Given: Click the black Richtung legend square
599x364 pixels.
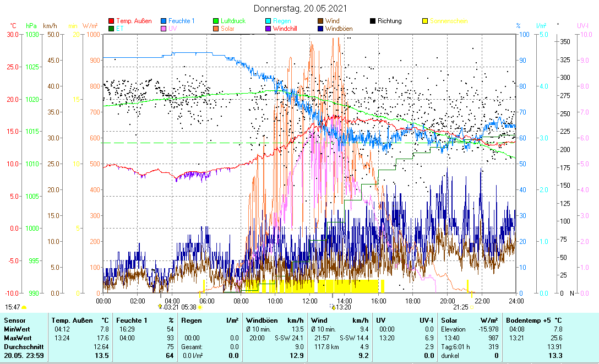Looking at the screenshot, I should coord(373,21).
